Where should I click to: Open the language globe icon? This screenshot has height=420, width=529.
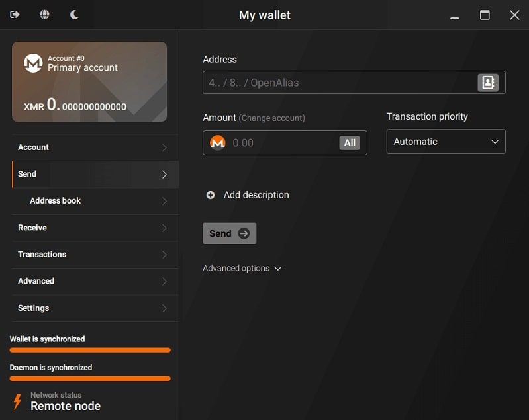(x=44, y=15)
